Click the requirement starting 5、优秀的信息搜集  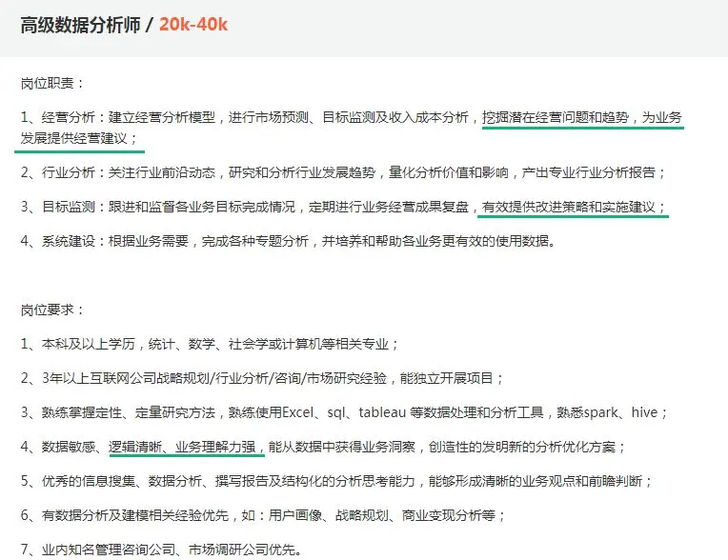(336, 481)
